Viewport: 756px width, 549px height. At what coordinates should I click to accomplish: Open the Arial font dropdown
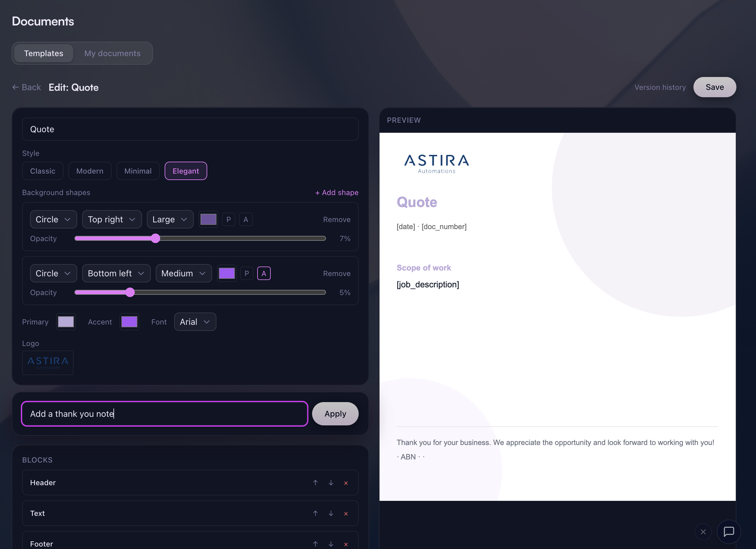coord(195,322)
